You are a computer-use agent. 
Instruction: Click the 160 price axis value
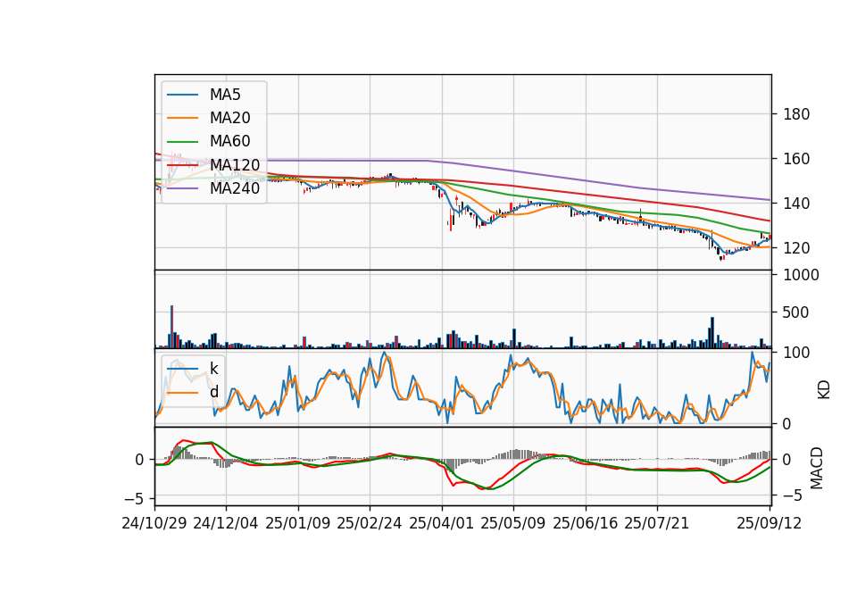796,159
